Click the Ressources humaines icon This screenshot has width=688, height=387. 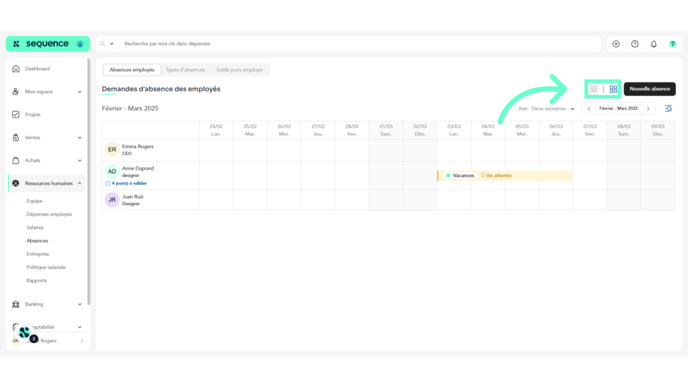[x=16, y=183]
